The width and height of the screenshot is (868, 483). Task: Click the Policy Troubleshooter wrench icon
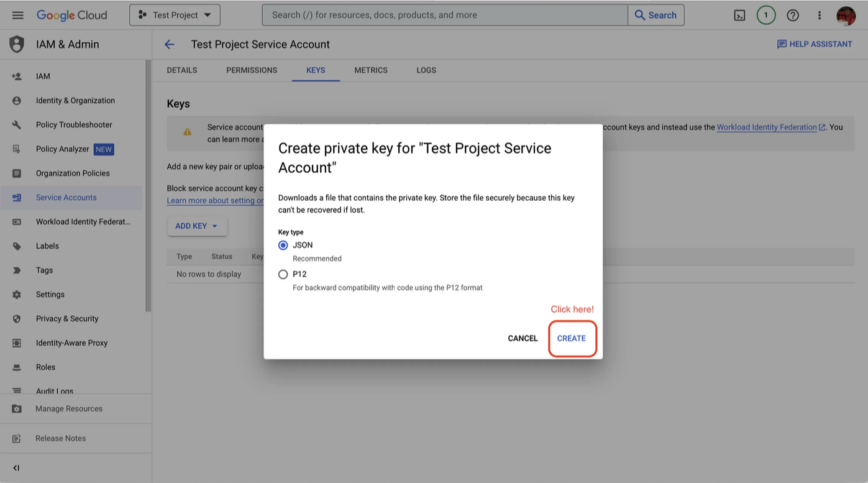click(x=17, y=125)
